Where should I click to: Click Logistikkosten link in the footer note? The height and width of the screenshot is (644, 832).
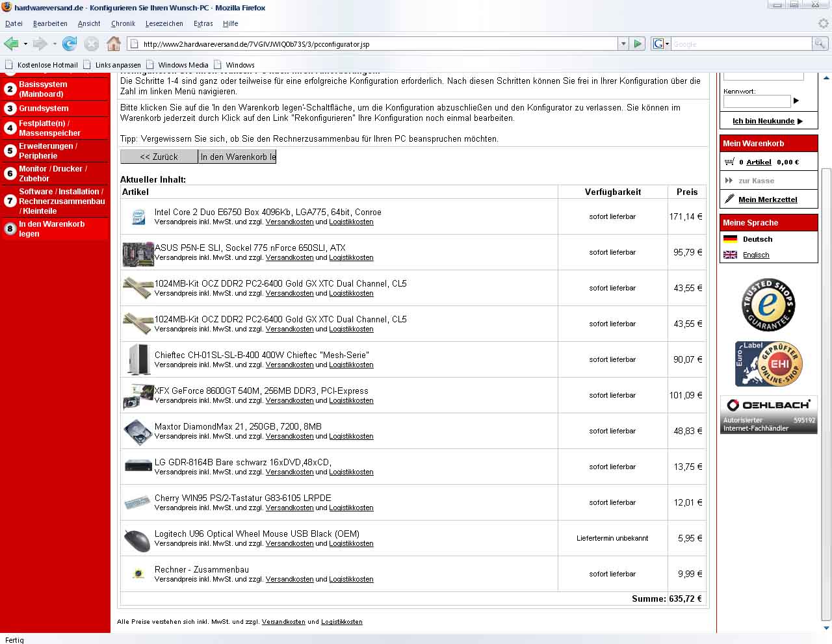(x=342, y=622)
